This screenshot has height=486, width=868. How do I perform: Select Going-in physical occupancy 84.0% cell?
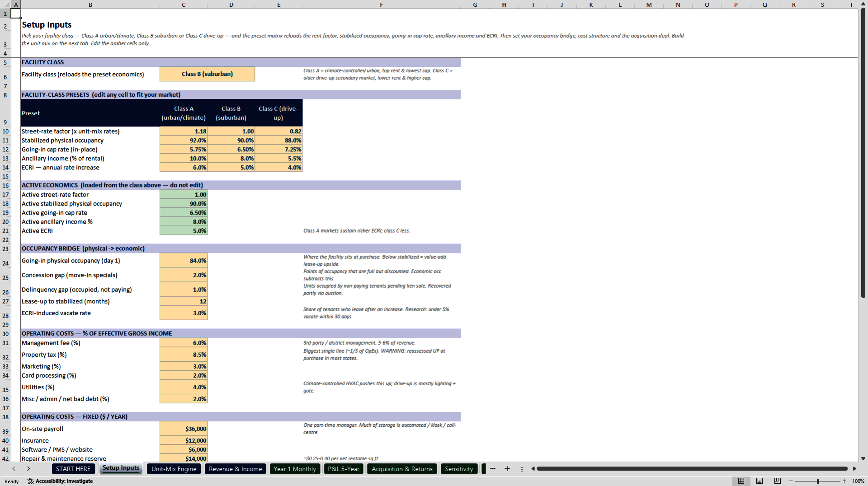point(184,261)
